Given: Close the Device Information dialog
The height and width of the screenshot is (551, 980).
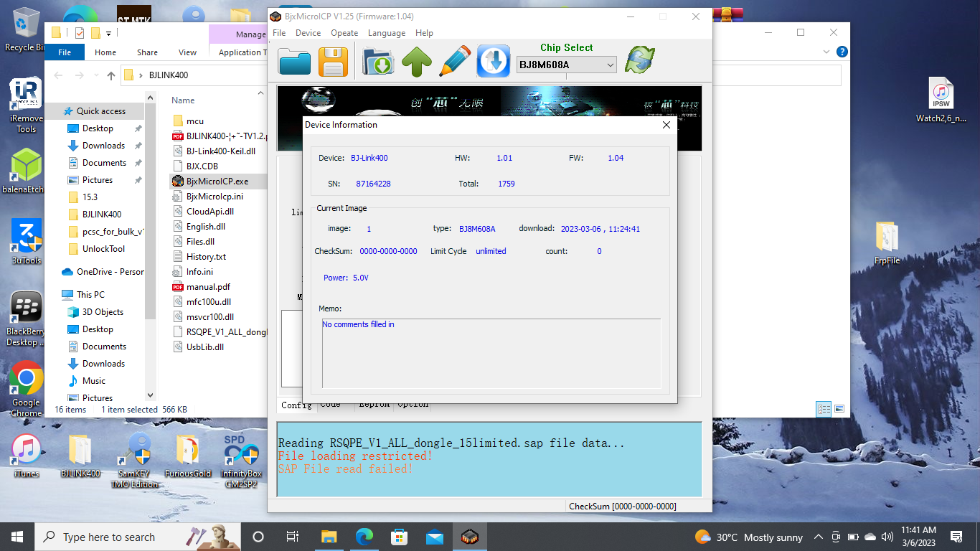Looking at the screenshot, I should pyautogui.click(x=666, y=125).
